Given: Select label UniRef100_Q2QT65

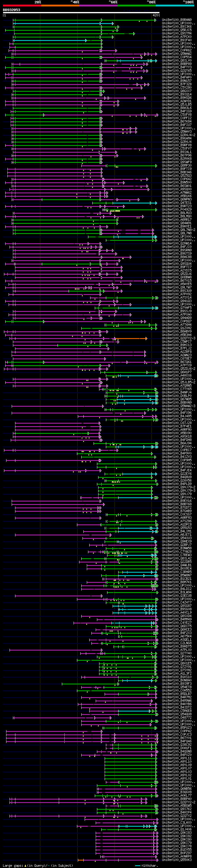Looking at the screenshot, I should tap(176, 71).
